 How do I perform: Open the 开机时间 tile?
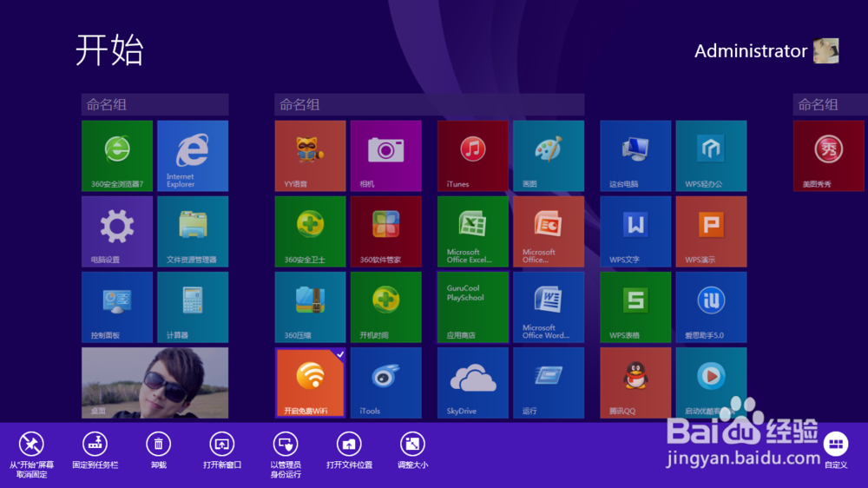click(386, 307)
